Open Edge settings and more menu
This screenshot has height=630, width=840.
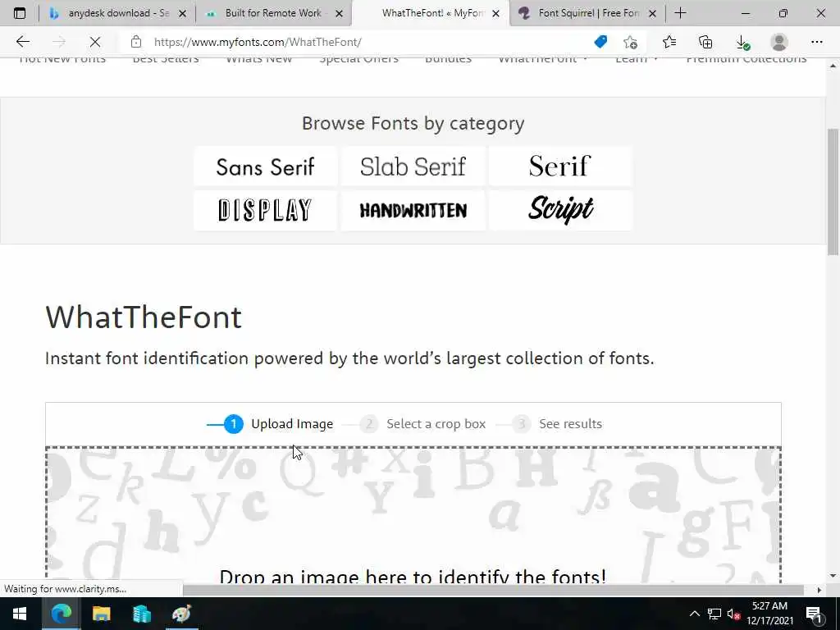pyautogui.click(x=816, y=42)
